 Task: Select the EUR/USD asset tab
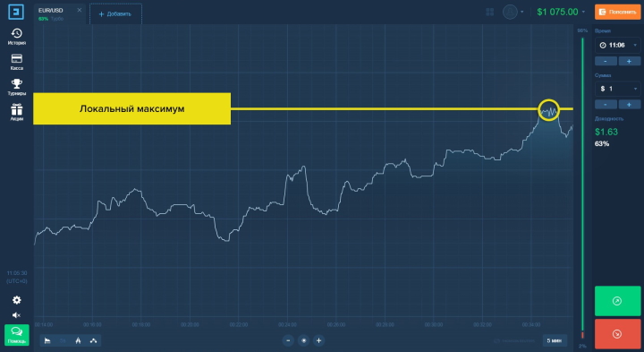click(x=60, y=13)
